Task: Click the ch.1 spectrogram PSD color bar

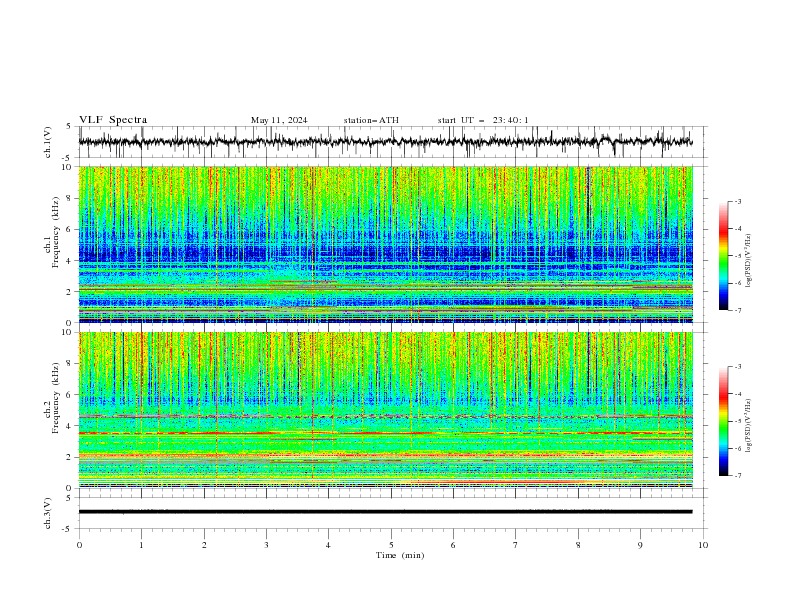Action: click(x=723, y=256)
